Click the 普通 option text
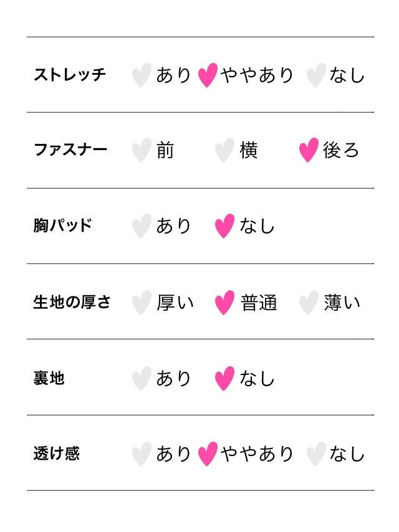Image resolution: width=399 pixels, height=532 pixels. [259, 303]
